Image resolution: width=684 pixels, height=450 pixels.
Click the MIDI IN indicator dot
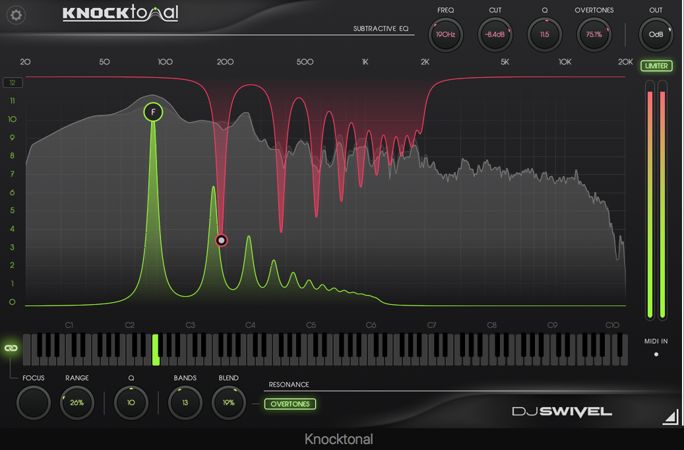656,354
